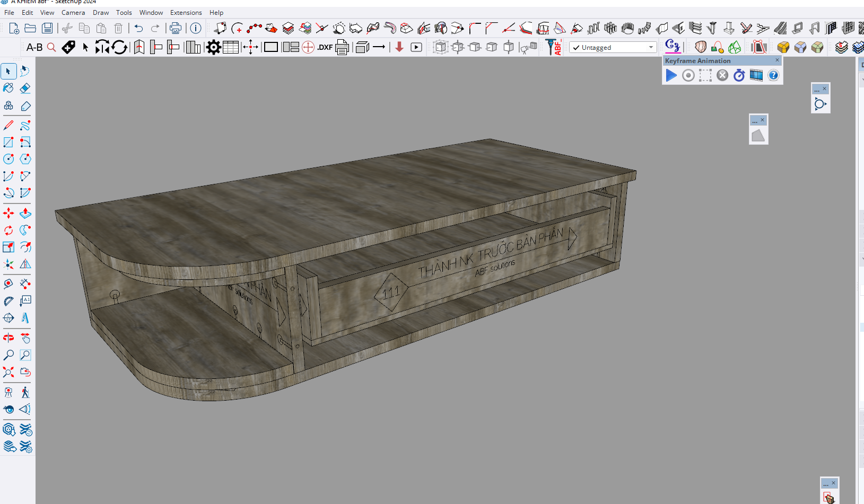Click the Undo arrow

pos(139,28)
